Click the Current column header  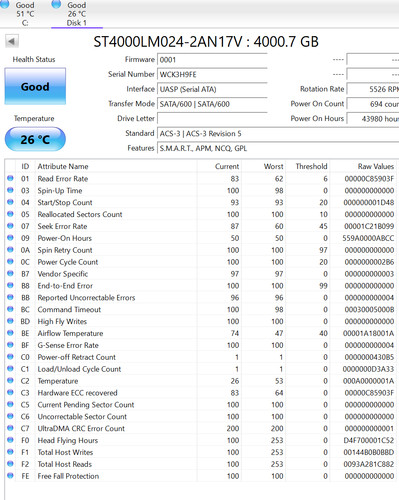pyautogui.click(x=227, y=166)
